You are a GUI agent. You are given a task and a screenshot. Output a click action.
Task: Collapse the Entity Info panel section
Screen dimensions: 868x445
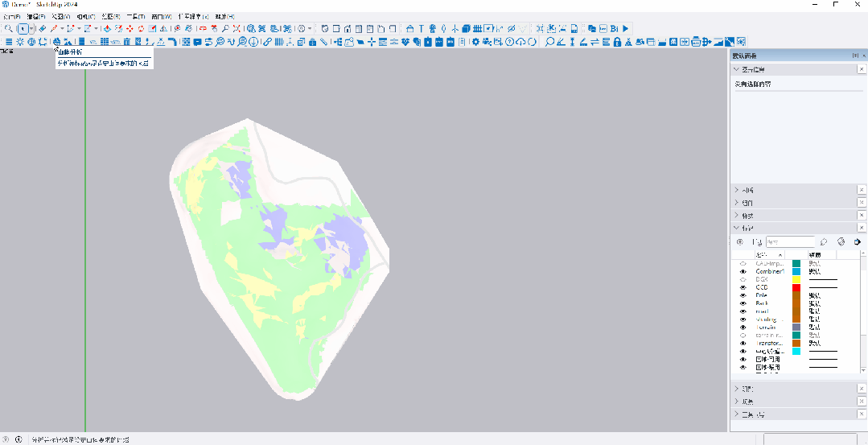point(737,69)
